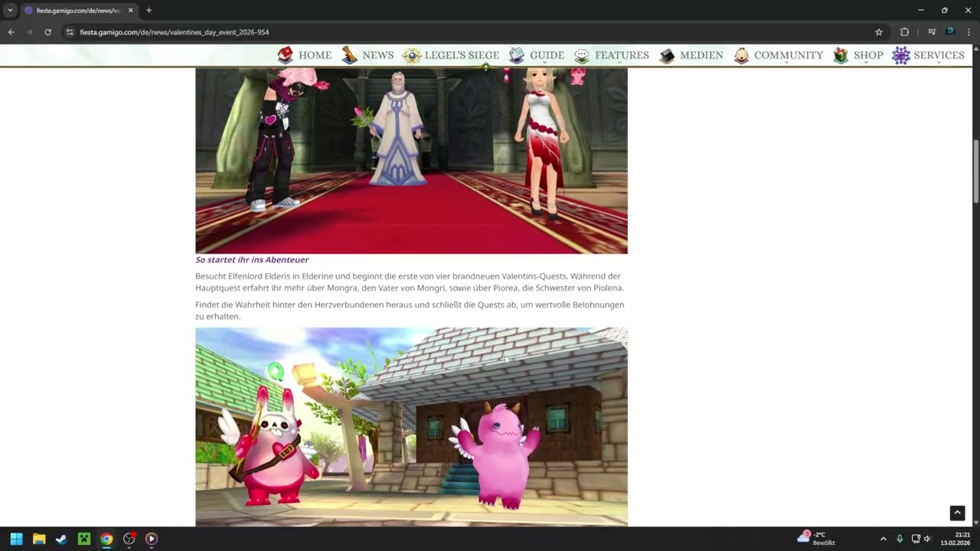Open the Chrome profile avatar

(x=950, y=32)
